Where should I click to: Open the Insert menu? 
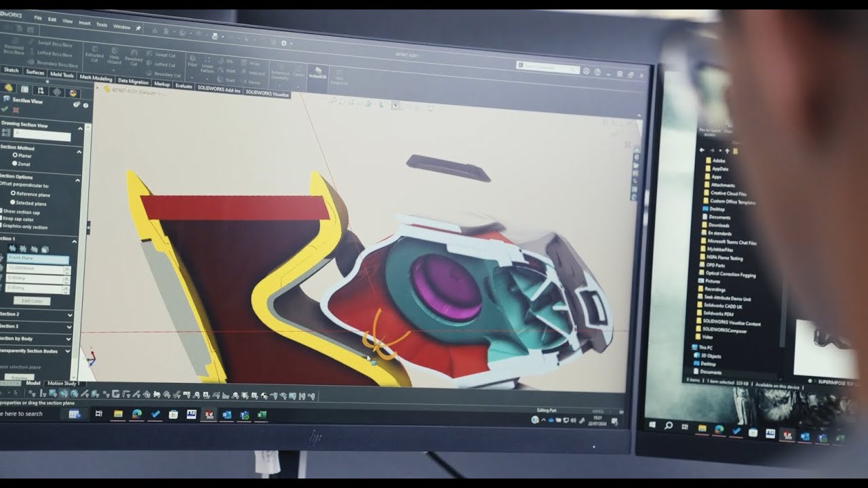tap(85, 23)
